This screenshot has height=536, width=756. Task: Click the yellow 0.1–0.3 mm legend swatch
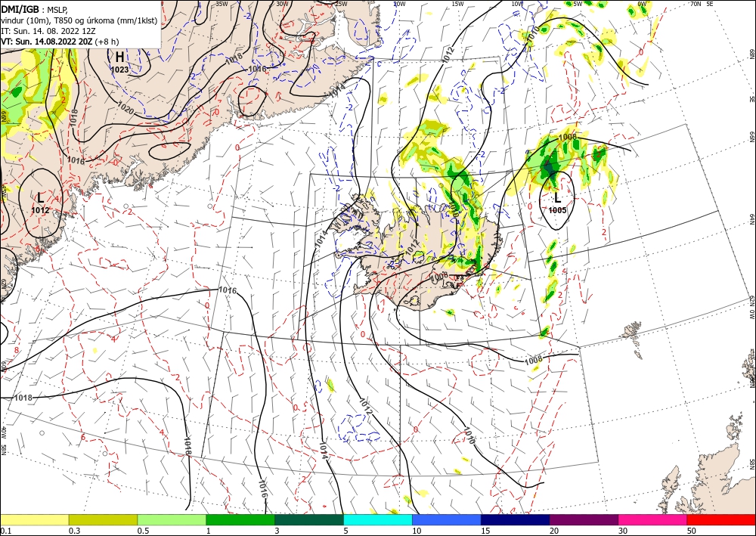pos(34,519)
